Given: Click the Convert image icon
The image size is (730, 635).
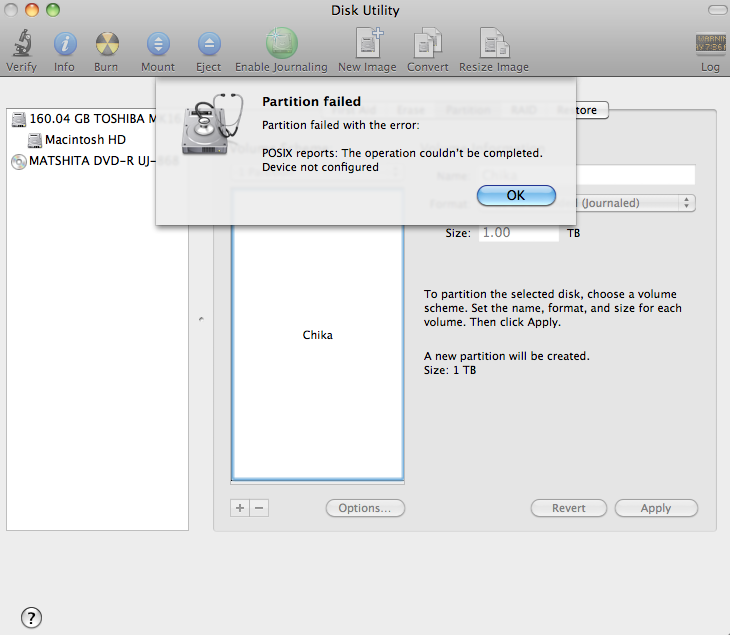Looking at the screenshot, I should [x=427, y=43].
